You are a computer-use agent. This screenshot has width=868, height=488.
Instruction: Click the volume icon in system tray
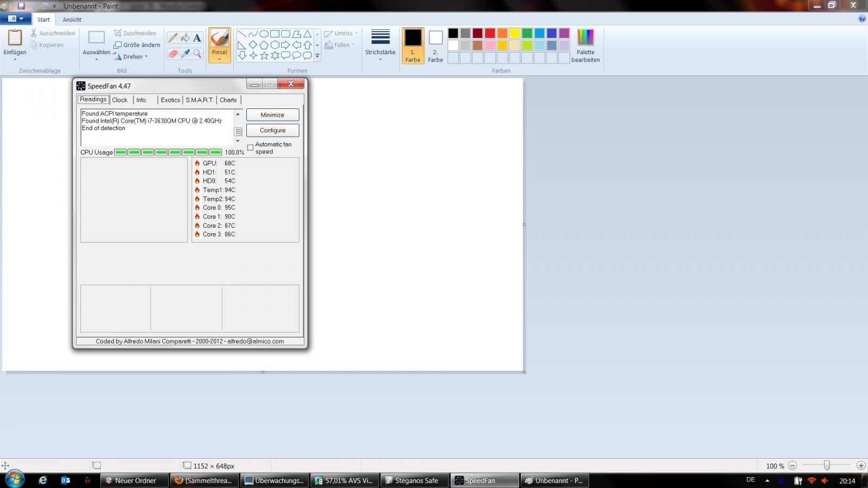[825, 480]
